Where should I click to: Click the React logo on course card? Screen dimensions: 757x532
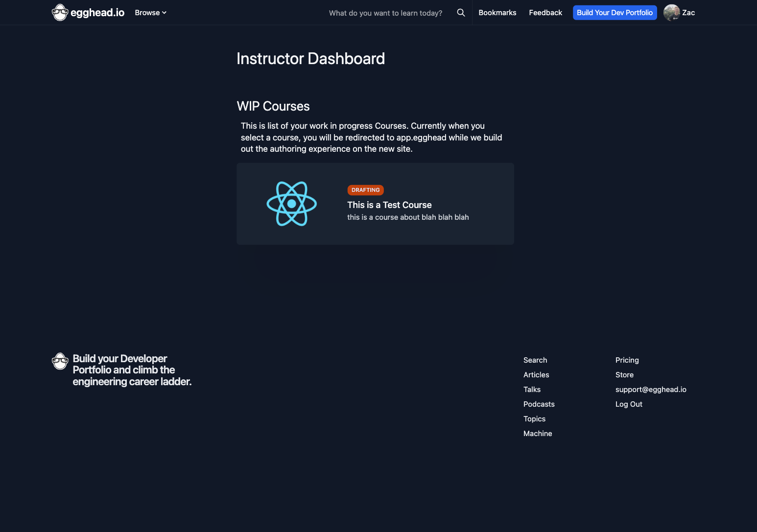[292, 204]
